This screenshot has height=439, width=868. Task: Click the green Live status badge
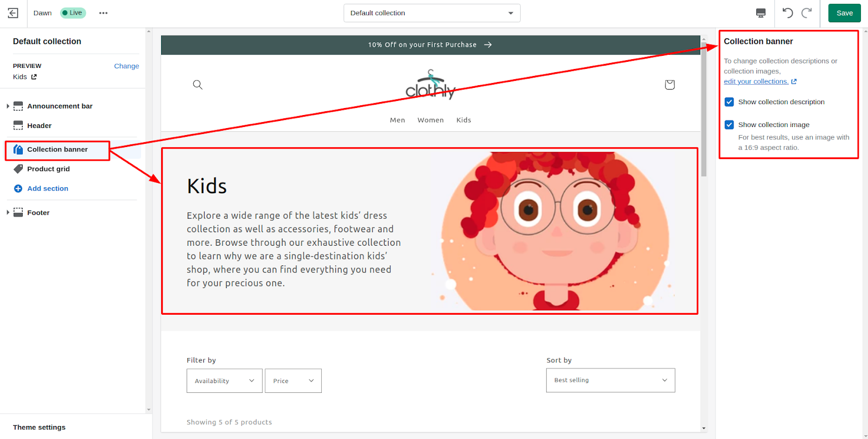(x=73, y=13)
